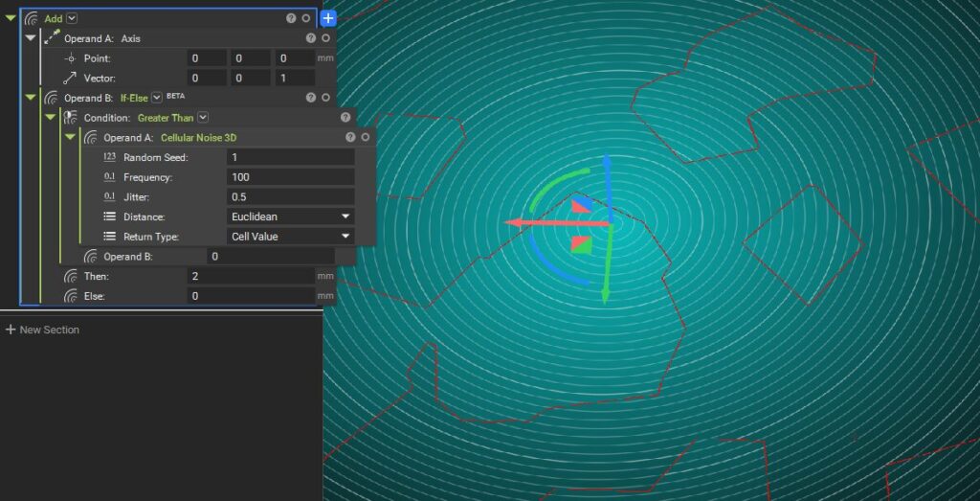Viewport: 980px width, 501px height.
Task: Open the If-Else block type dropdown
Action: click(x=157, y=98)
